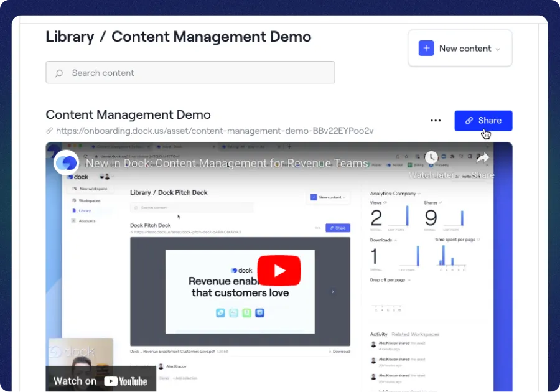Click the dock logo in video
Viewport: 560px width, 392px height.
click(x=78, y=177)
